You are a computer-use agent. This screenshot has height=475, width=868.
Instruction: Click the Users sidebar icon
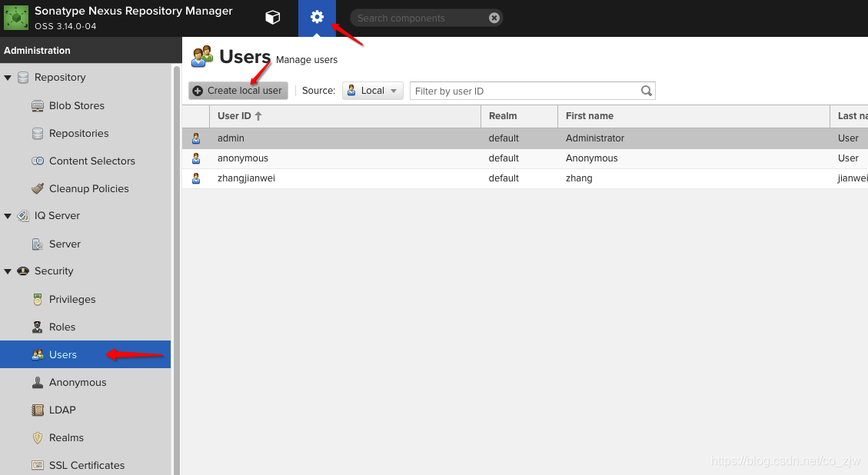[x=38, y=355]
